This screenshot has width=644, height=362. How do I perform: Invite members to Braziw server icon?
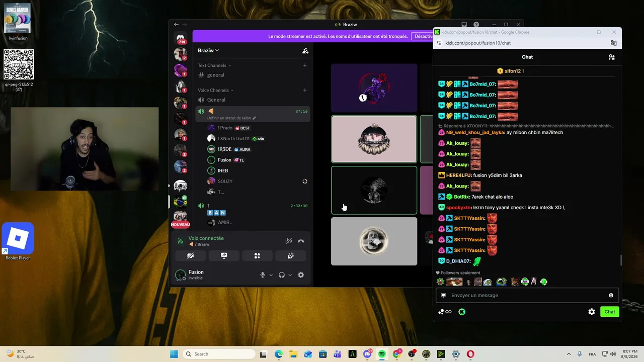coord(305,51)
